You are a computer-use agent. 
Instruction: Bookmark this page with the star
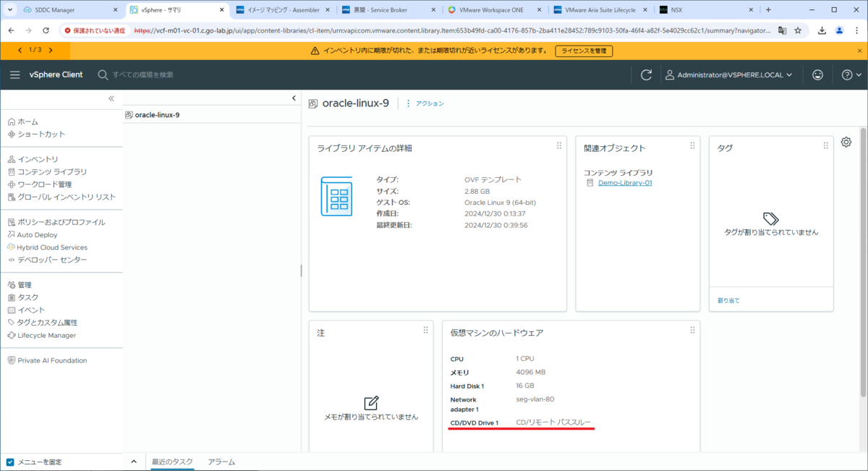(x=798, y=30)
